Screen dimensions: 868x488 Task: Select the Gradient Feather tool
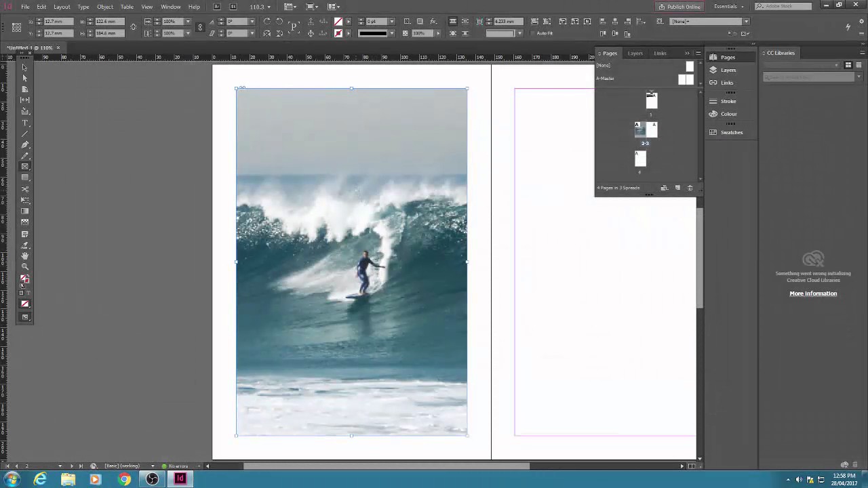tap(25, 222)
